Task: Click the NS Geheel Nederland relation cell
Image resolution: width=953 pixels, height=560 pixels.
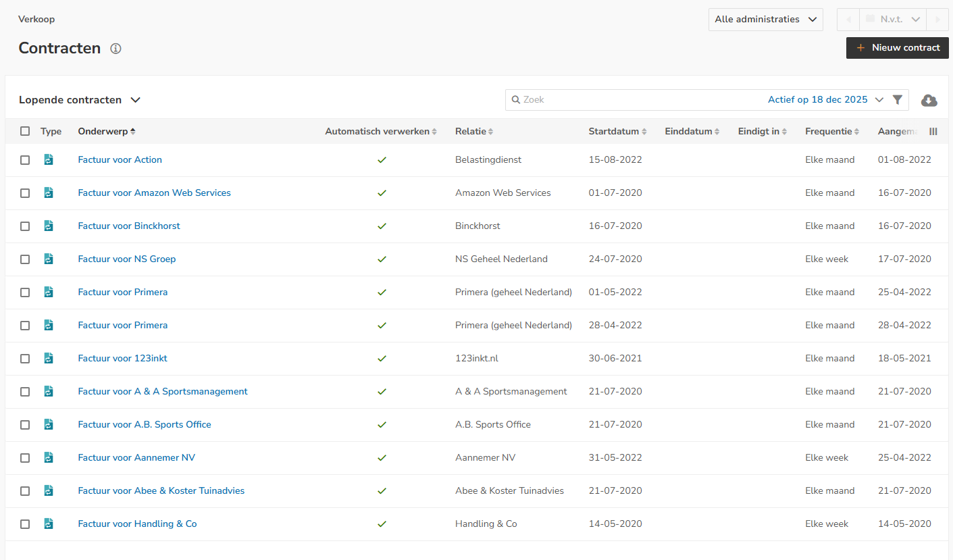Action: click(502, 259)
